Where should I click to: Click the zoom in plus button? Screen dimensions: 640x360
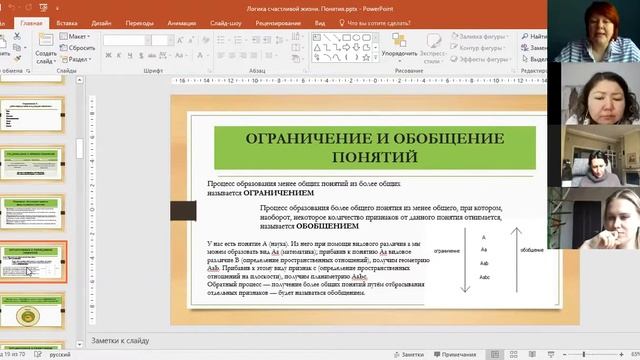click(621, 354)
